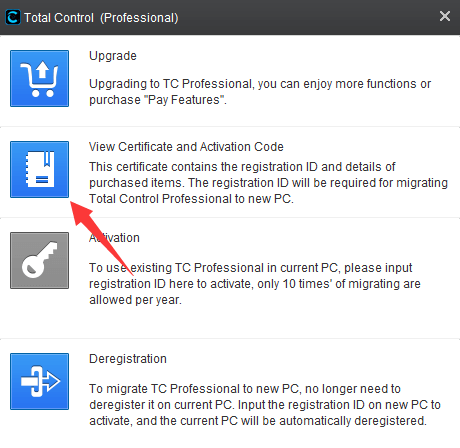Click the (Professional) label in title bar
The width and height of the screenshot is (460, 448).
[x=139, y=18]
